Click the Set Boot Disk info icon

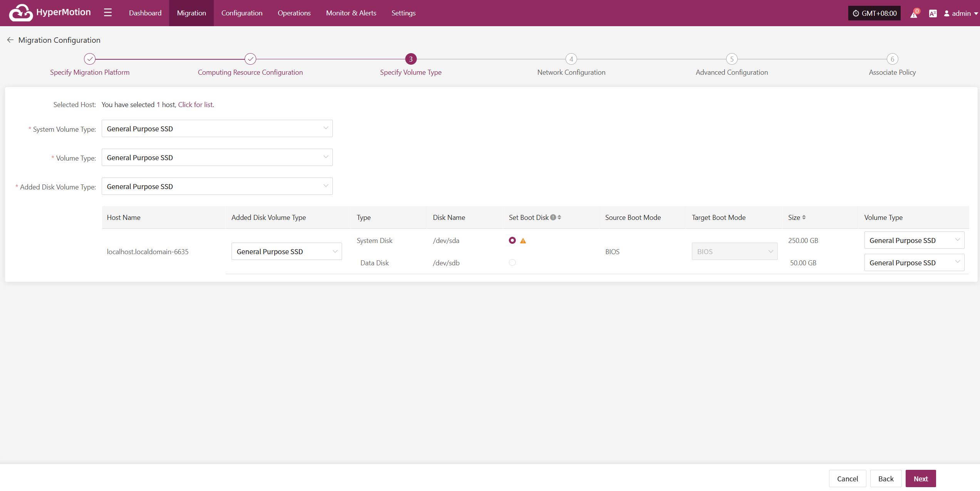[553, 217]
